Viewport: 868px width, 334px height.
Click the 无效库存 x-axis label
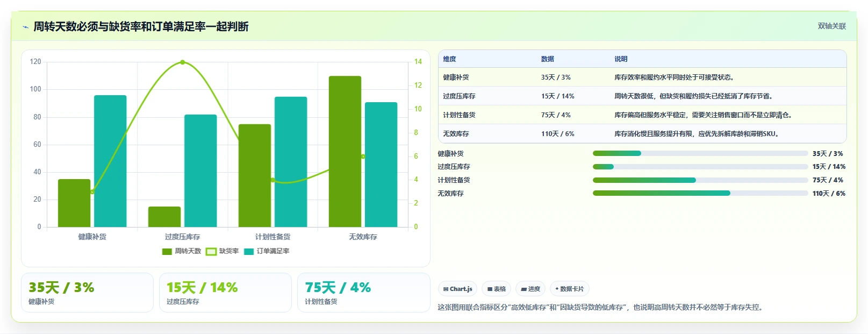pyautogui.click(x=363, y=237)
